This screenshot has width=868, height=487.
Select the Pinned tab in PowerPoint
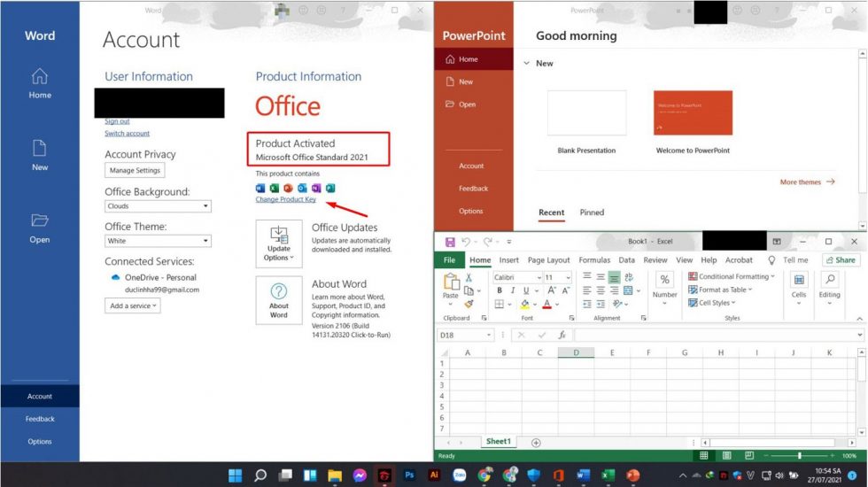(592, 213)
